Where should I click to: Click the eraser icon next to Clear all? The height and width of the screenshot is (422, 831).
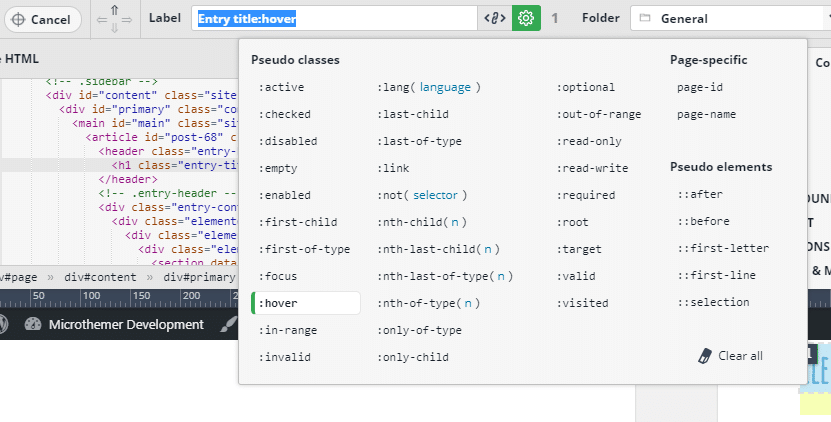coord(705,356)
